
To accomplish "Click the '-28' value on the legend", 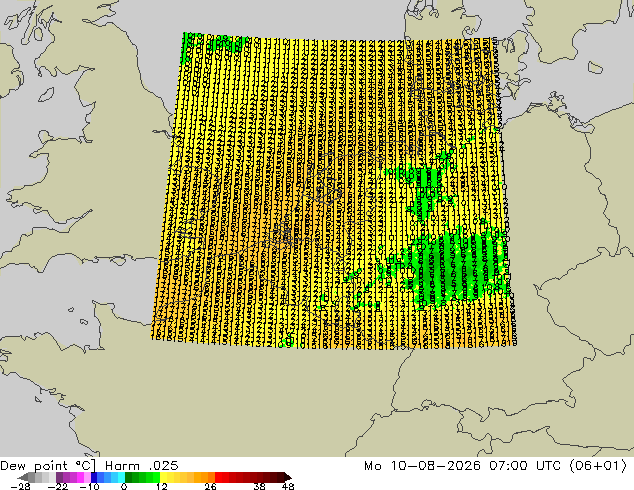I will coord(20,486).
